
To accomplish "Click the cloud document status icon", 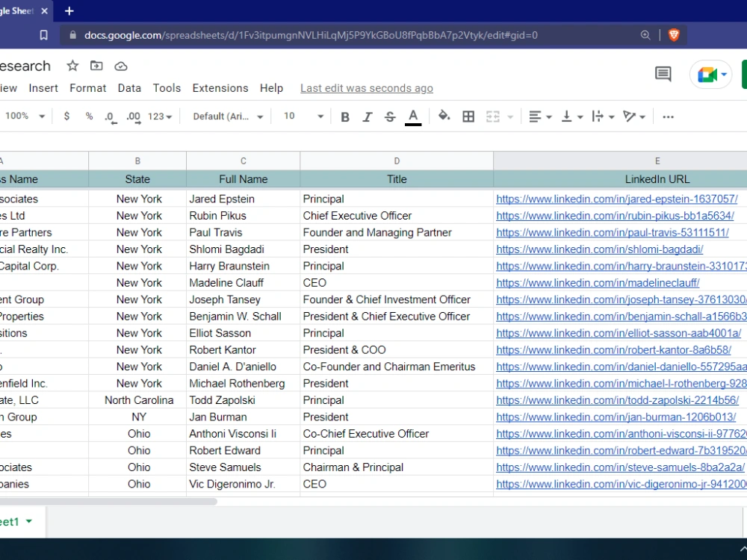I will click(x=121, y=66).
